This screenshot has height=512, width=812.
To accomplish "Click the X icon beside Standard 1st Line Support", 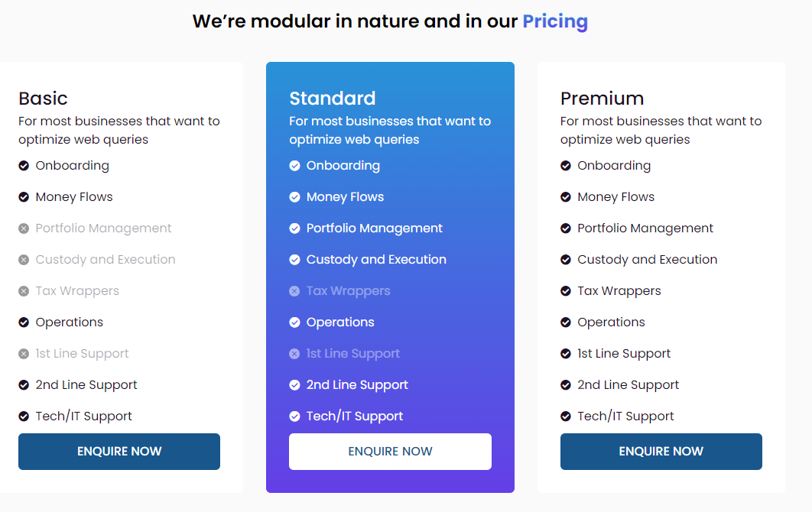I will 294,354.
